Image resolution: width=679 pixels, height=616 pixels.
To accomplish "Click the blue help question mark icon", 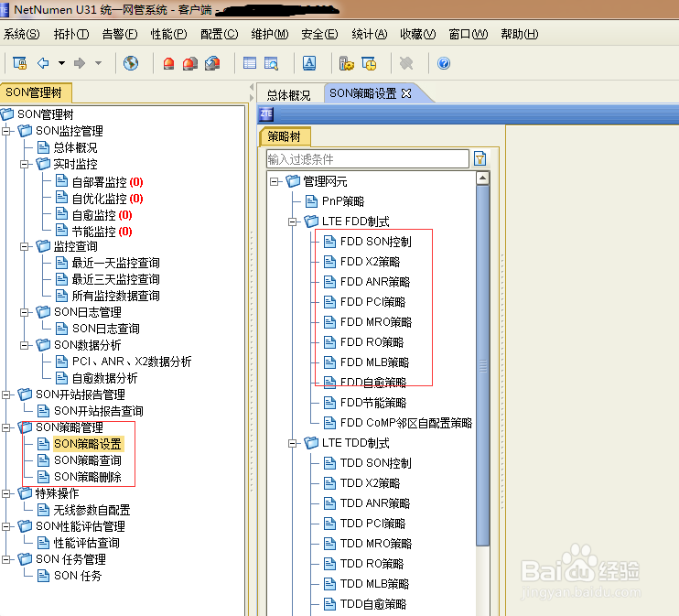I will [x=444, y=63].
